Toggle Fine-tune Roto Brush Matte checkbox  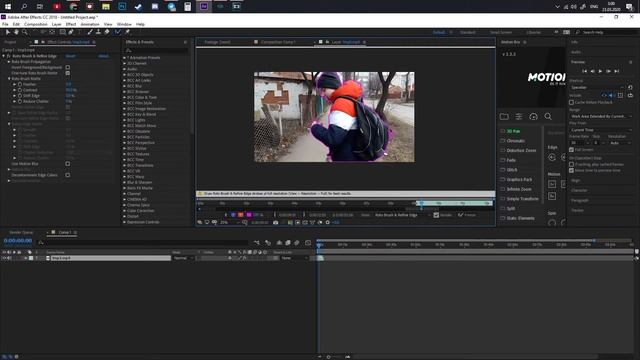[68, 73]
